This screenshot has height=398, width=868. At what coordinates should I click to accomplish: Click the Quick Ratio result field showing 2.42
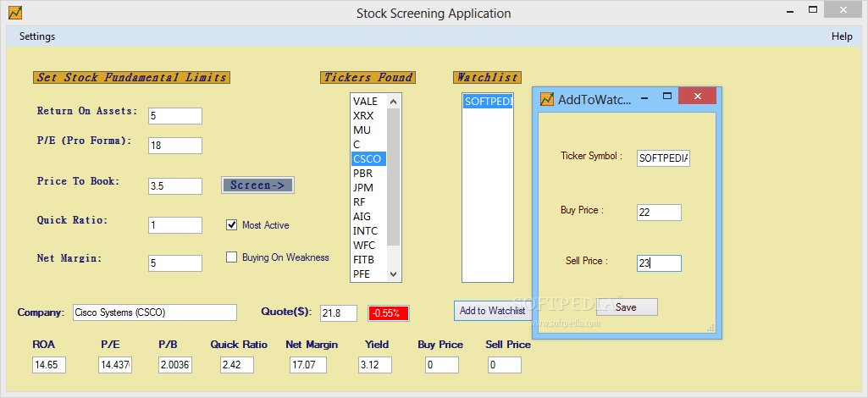pos(237,365)
